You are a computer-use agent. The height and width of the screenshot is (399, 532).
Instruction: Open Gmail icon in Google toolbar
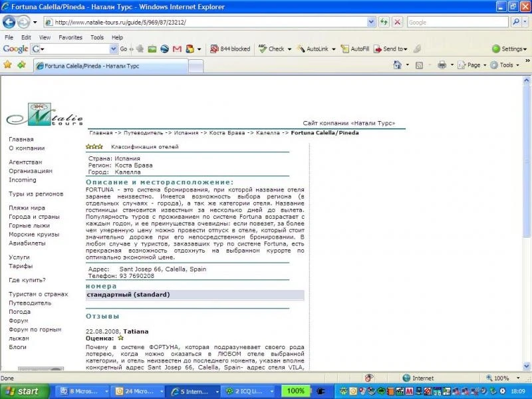point(177,49)
